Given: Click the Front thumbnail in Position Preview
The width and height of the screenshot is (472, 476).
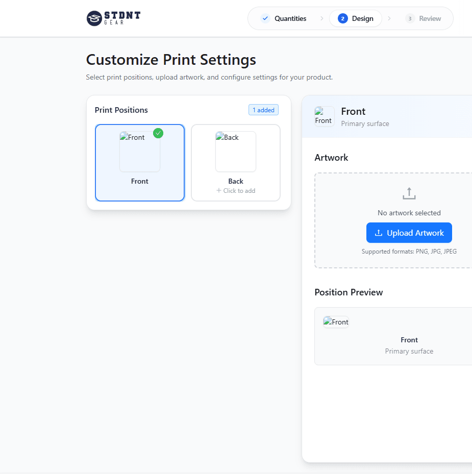Looking at the screenshot, I should point(336,322).
